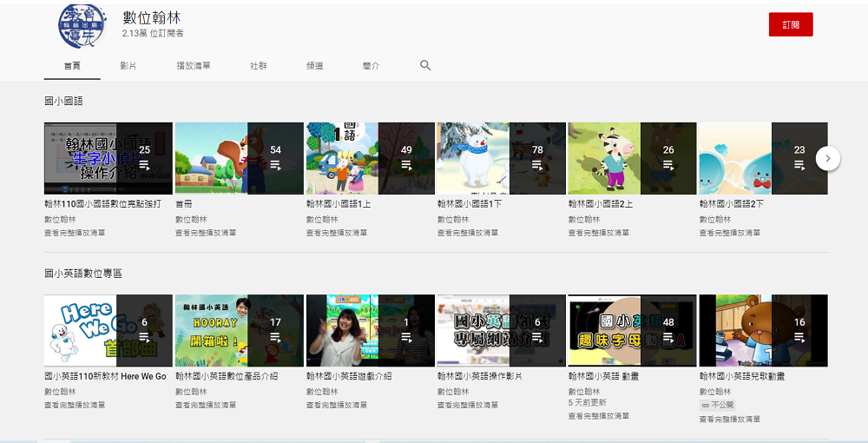This screenshot has height=443, width=868.
Task: Click playlist icon on 翰林國小英語 動畫 thumbnail
Action: (668, 337)
